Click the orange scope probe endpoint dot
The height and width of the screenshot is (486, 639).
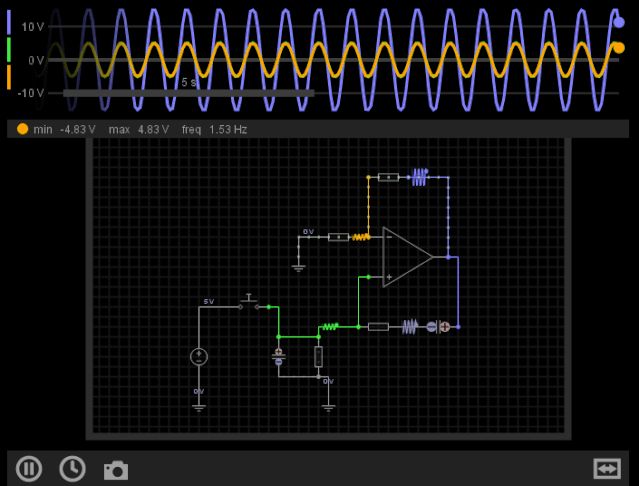[619, 48]
